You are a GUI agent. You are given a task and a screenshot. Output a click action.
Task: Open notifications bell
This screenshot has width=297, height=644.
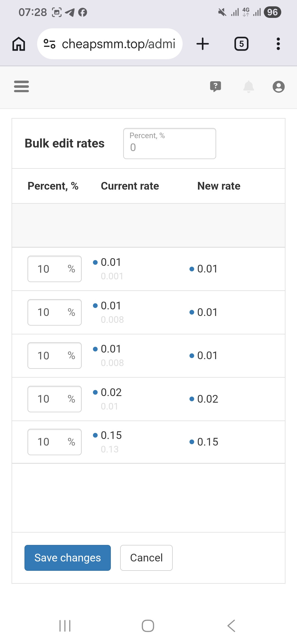point(249,87)
